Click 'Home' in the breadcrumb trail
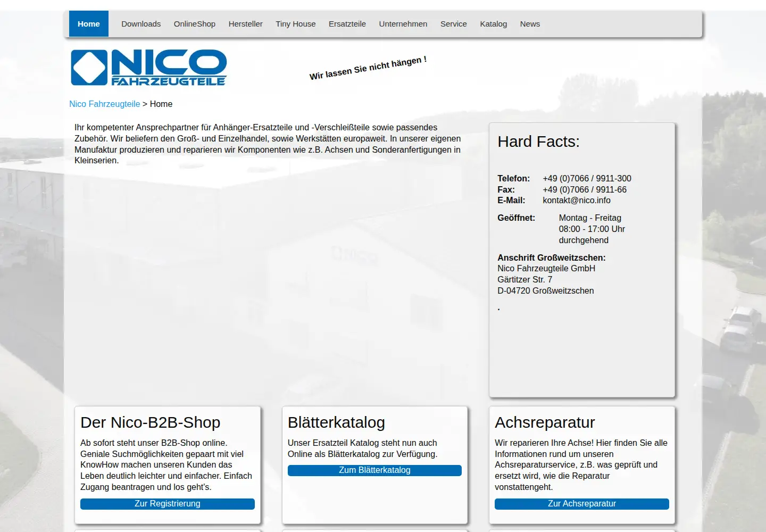This screenshot has width=766, height=532. tap(161, 104)
